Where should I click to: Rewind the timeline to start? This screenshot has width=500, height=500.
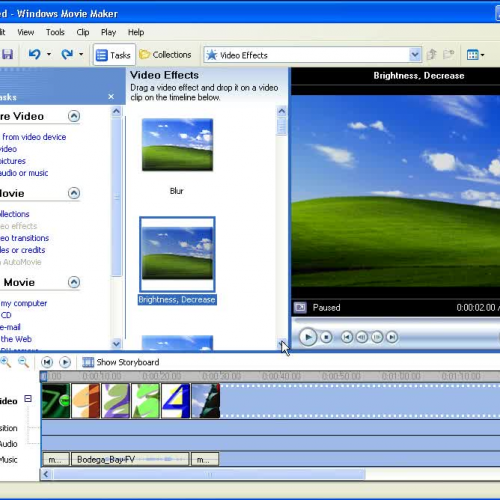coord(47,362)
